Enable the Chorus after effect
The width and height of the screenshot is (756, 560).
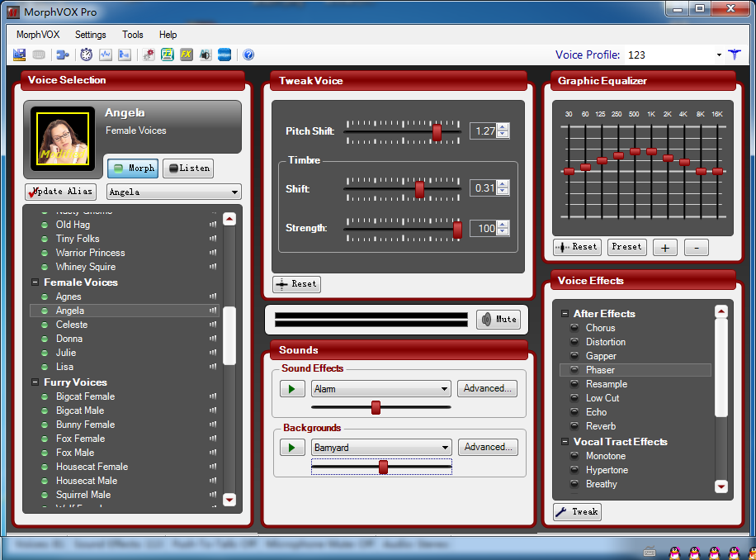(574, 328)
